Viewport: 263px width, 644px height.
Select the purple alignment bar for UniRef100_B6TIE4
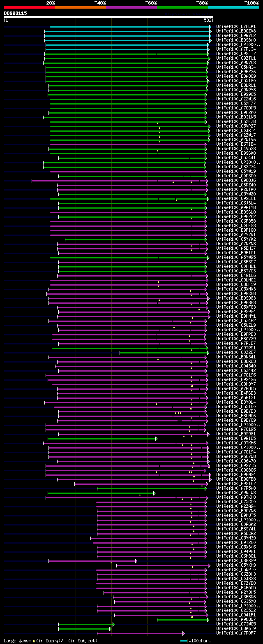point(128,144)
